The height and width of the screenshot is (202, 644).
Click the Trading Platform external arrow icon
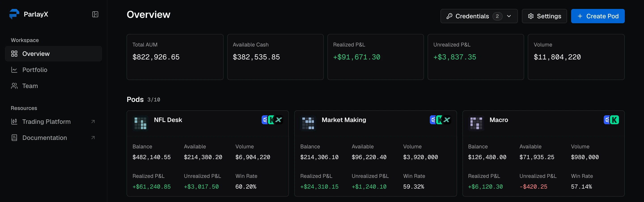pos(93,122)
